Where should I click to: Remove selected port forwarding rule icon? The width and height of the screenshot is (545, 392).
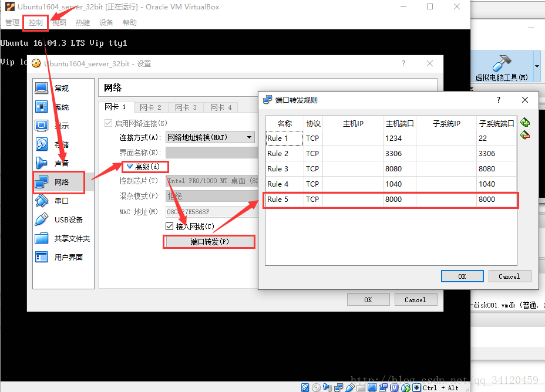coord(525,135)
